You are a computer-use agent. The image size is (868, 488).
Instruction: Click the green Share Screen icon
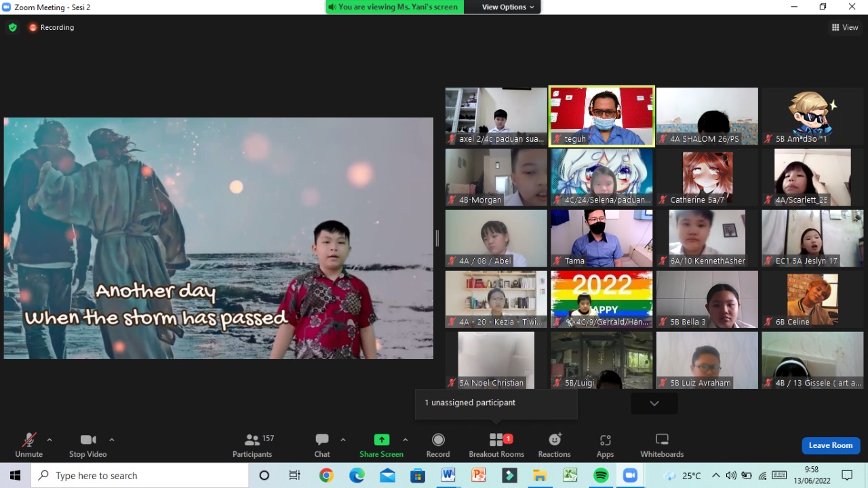(x=381, y=440)
